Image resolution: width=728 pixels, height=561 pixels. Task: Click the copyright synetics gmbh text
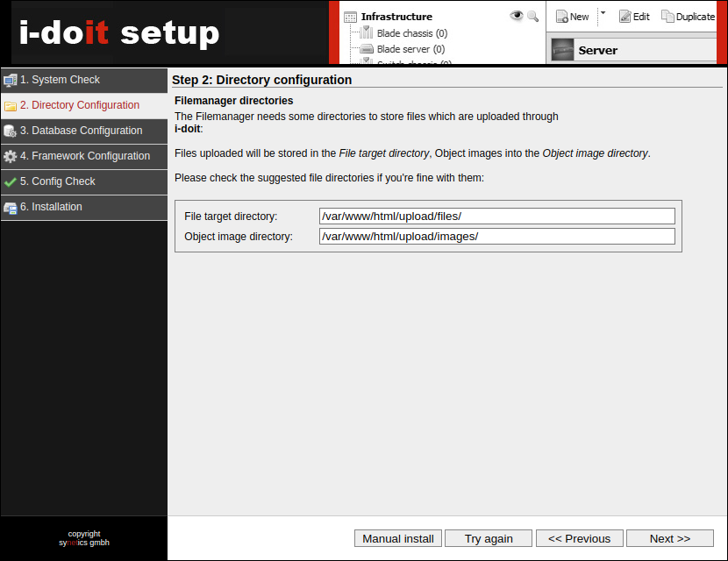point(84,538)
